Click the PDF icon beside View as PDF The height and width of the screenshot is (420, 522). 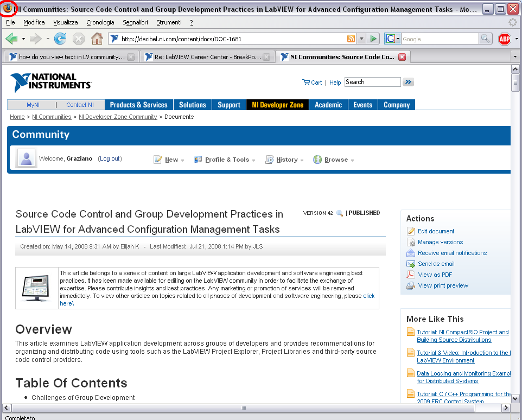[410, 275]
